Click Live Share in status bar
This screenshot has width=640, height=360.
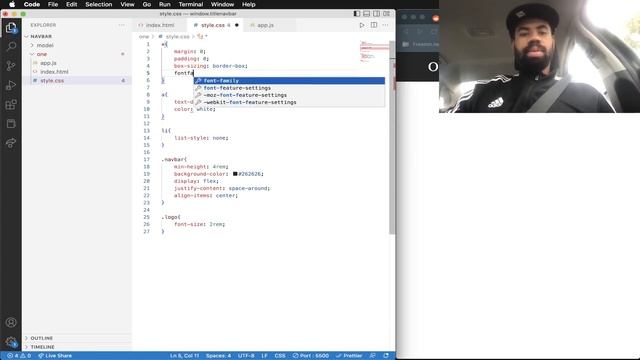coord(55,356)
